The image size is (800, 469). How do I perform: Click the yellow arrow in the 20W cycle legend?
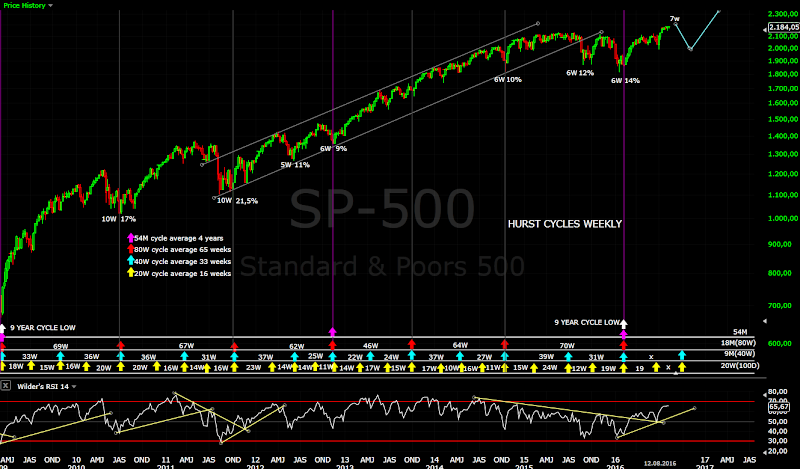coord(131,273)
